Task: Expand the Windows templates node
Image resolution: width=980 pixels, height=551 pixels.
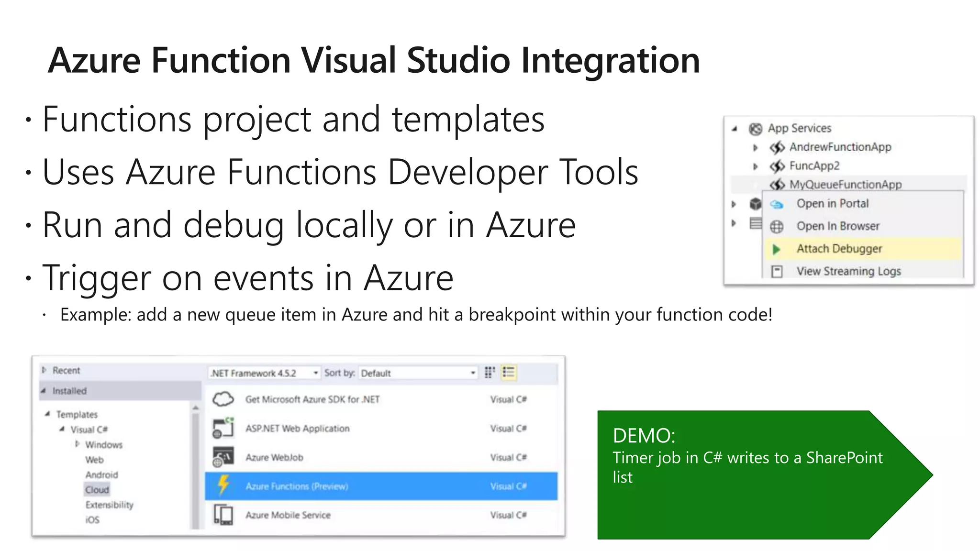Action: coord(77,444)
